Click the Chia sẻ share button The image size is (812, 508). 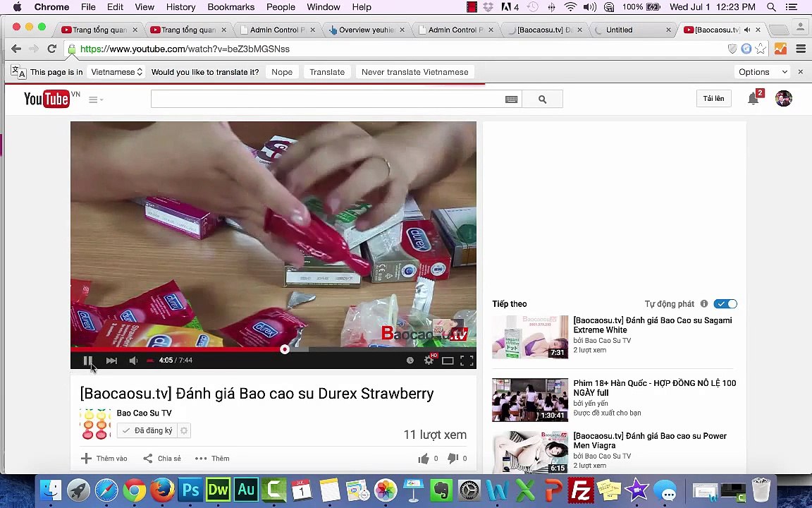click(x=162, y=458)
